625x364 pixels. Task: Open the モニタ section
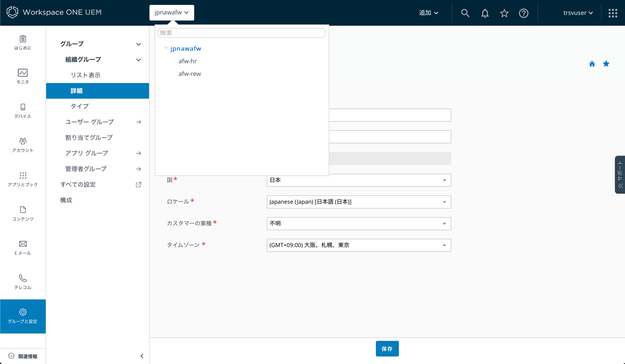[23, 77]
